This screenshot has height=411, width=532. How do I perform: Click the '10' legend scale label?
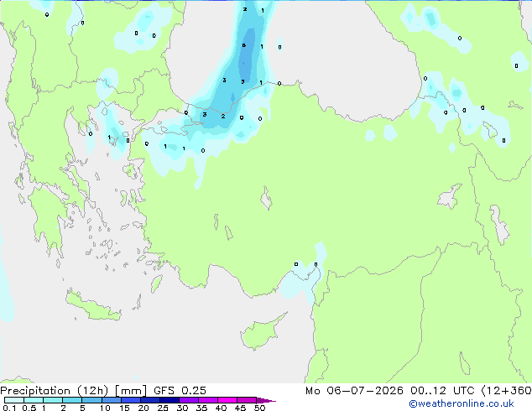point(105,408)
